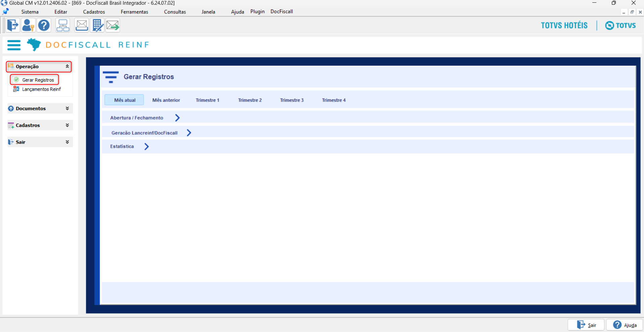Click the circular TOTVS logo
This screenshot has width=644, height=332.
pos(621,26)
